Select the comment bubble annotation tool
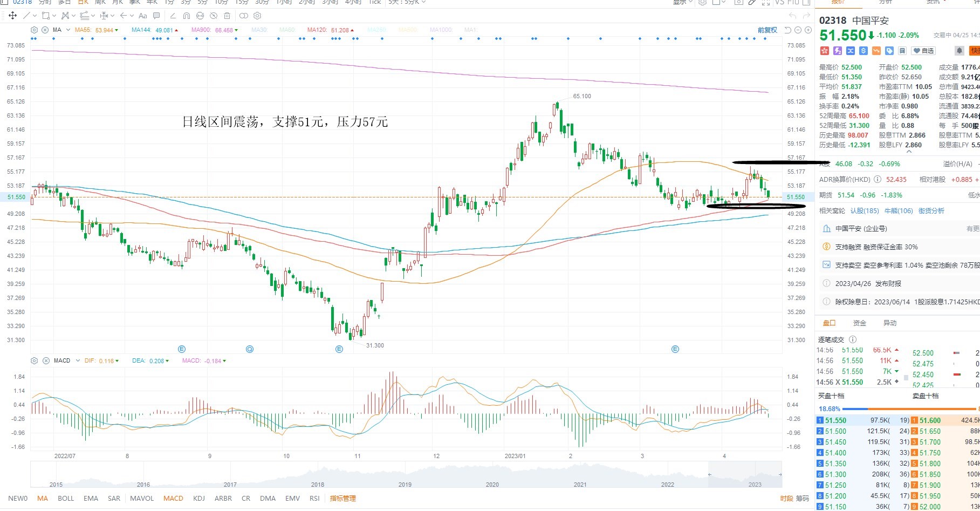This screenshot has height=511, width=980. click(x=156, y=16)
